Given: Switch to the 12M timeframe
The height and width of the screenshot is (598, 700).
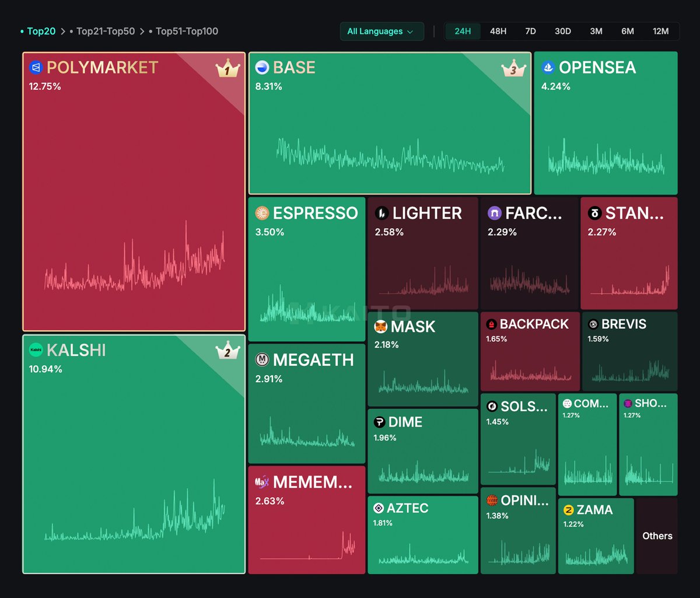Looking at the screenshot, I should [661, 32].
